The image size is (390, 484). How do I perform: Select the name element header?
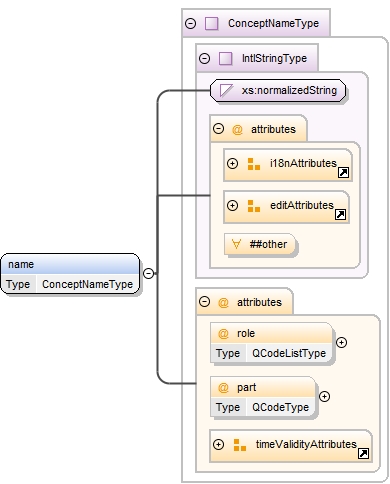pos(70,264)
